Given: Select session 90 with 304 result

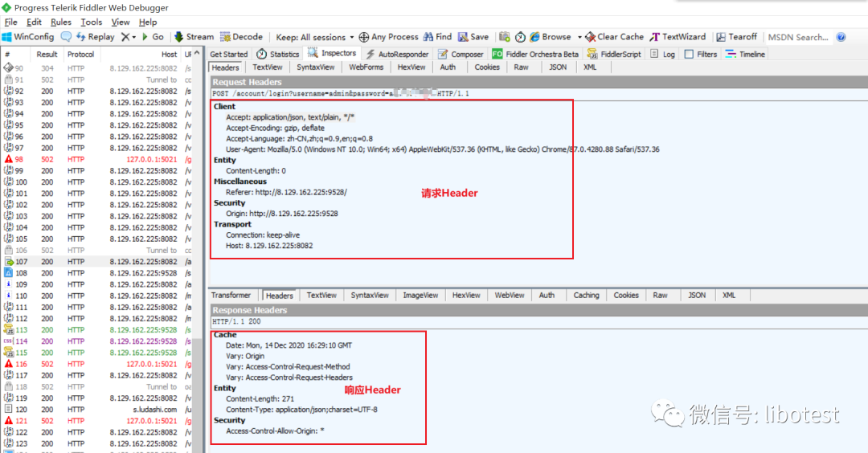Looking at the screenshot, I should coord(97,68).
